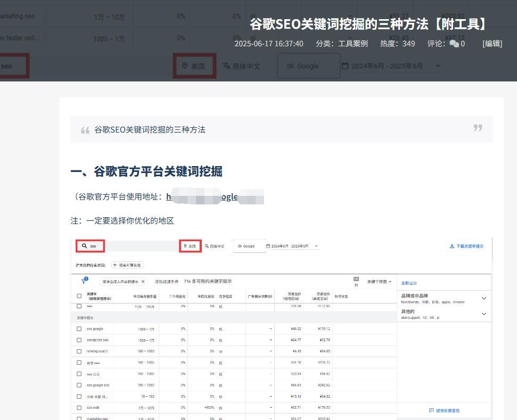Click the publish date 2025-06-17 16:37:40
Screen dimensions: 517x420
tap(269, 44)
